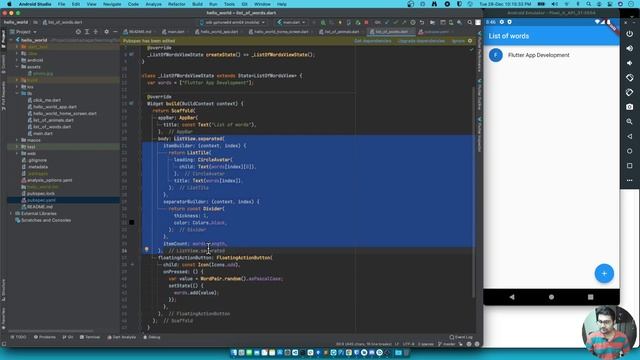Open the TODO tool window

(18, 337)
